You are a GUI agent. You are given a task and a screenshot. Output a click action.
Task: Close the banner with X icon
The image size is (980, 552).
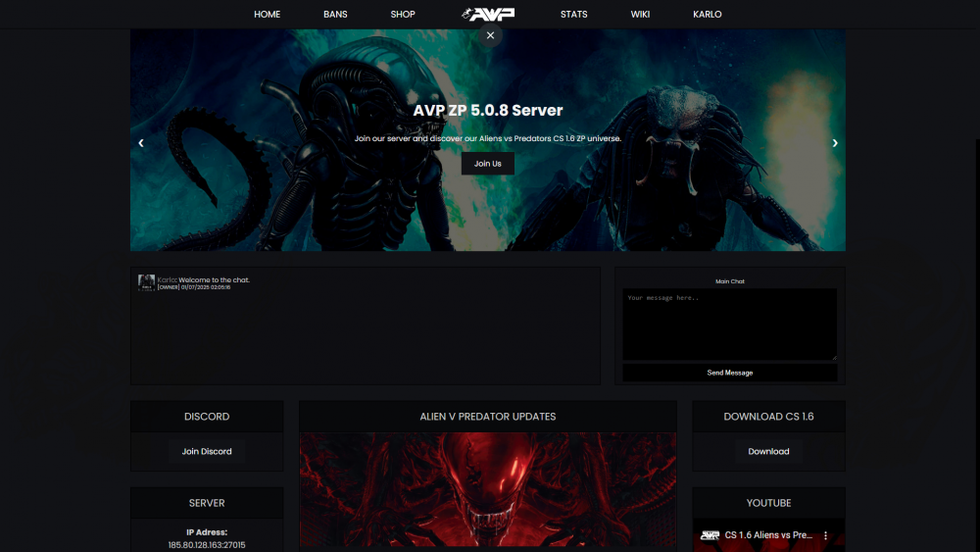pyautogui.click(x=490, y=35)
